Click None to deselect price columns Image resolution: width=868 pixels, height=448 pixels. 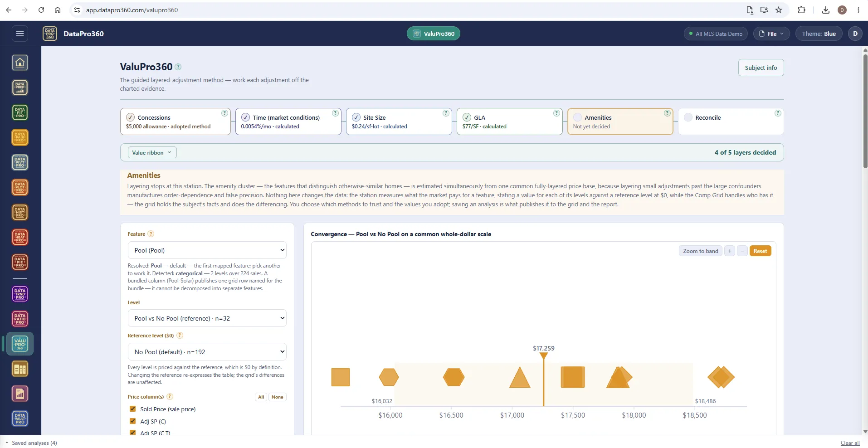278,397
